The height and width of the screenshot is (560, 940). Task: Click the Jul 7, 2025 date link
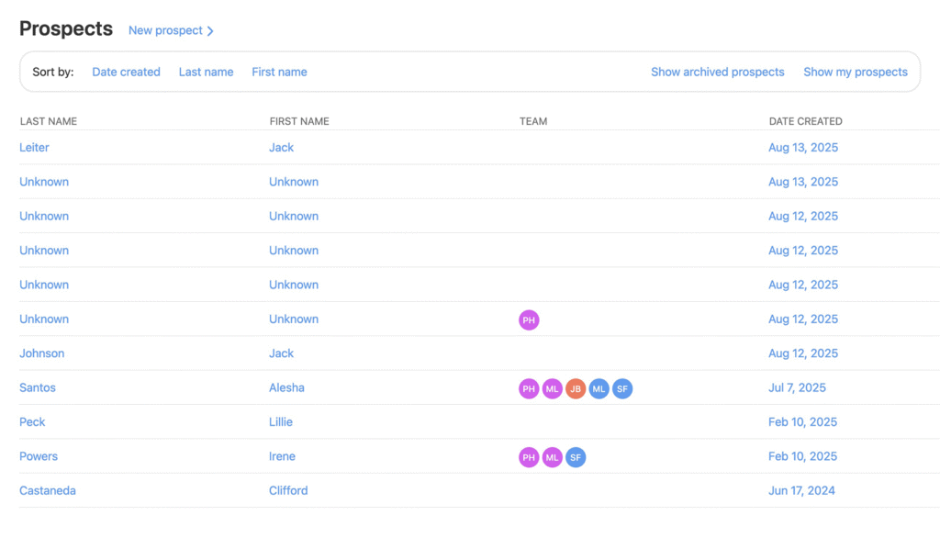click(797, 388)
